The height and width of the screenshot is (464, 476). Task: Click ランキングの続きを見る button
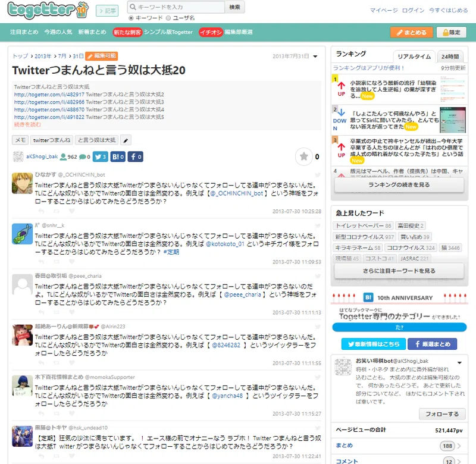coord(399,185)
